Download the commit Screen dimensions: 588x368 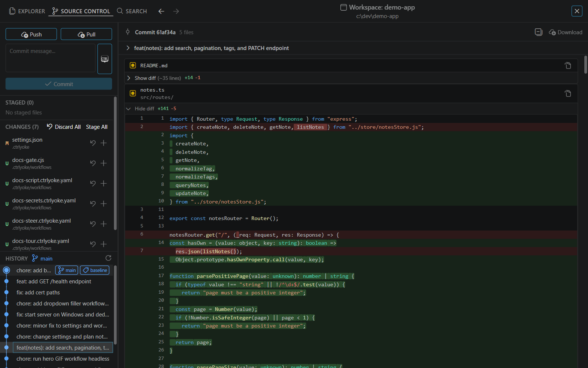click(x=566, y=32)
